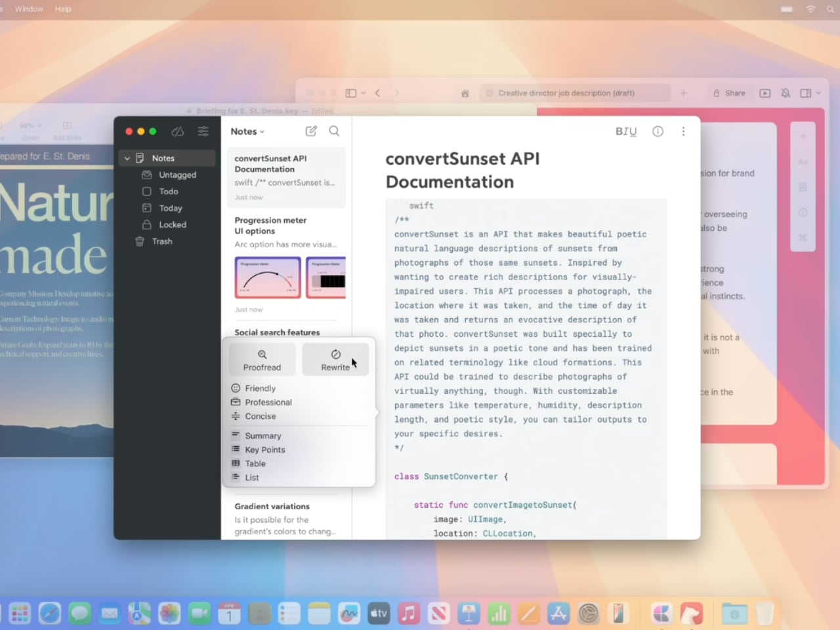This screenshot has width=840, height=630.
Task: Collapse the Notes folder tree chevron
Action: tap(127, 158)
